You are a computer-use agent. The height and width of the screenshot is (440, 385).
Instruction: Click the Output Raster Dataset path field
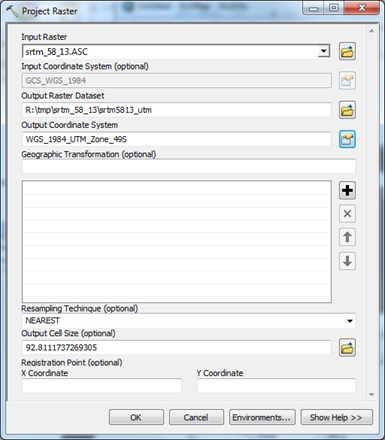pos(177,110)
